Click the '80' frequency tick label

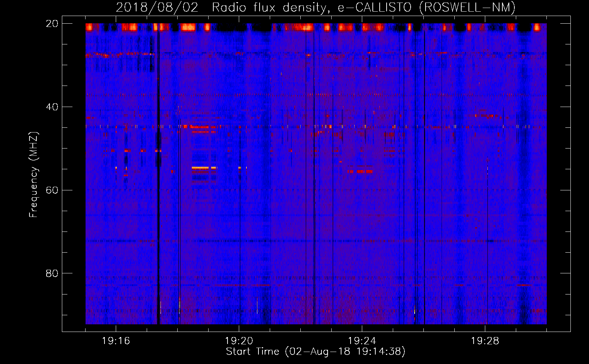[52, 273]
